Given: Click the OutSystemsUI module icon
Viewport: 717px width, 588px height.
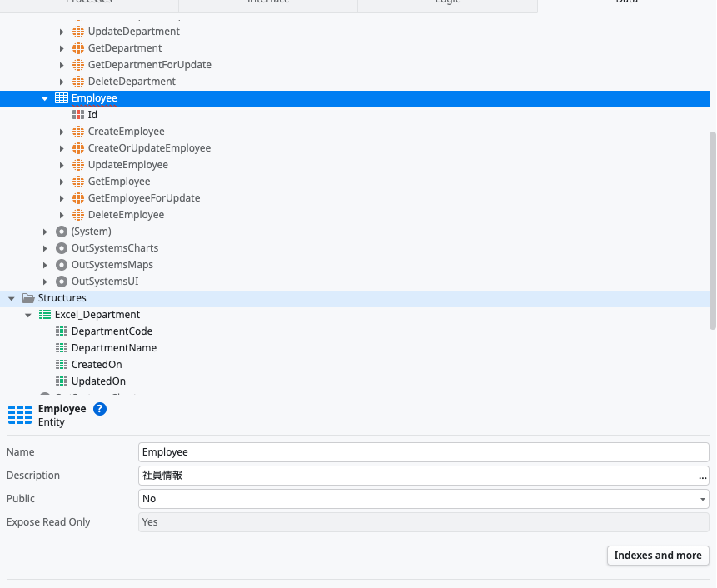Looking at the screenshot, I should coord(62,282).
